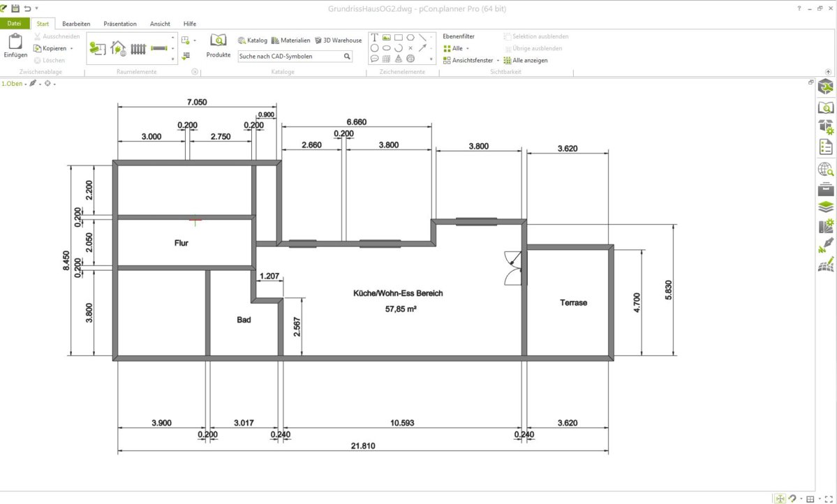Click the Einfügen paste icon
The image size is (837, 504).
(15, 42)
